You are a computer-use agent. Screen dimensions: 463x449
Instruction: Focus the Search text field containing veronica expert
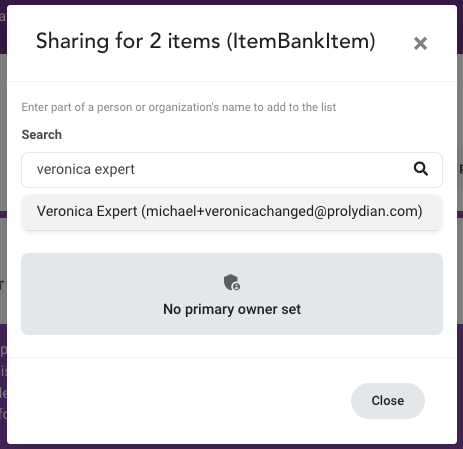(232, 170)
